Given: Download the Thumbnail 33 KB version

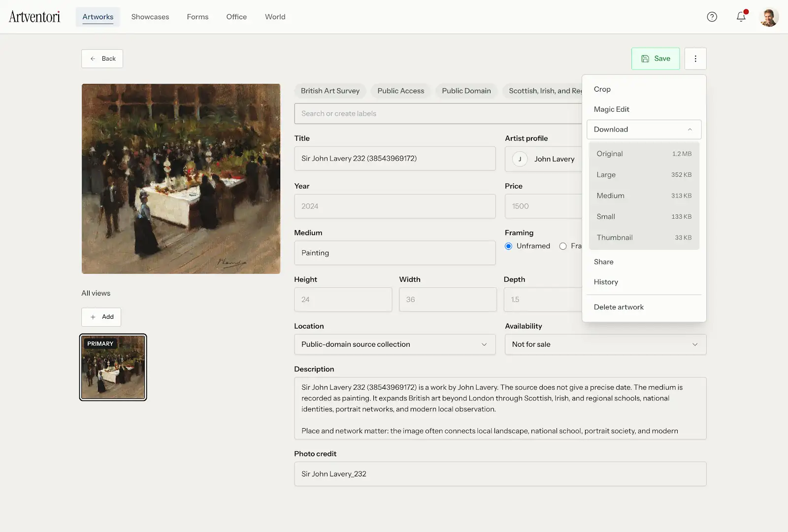Looking at the screenshot, I should tap(644, 237).
